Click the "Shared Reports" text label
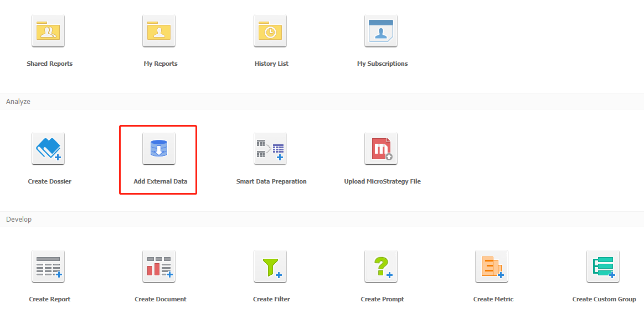This screenshot has width=644, height=324. tap(50, 64)
